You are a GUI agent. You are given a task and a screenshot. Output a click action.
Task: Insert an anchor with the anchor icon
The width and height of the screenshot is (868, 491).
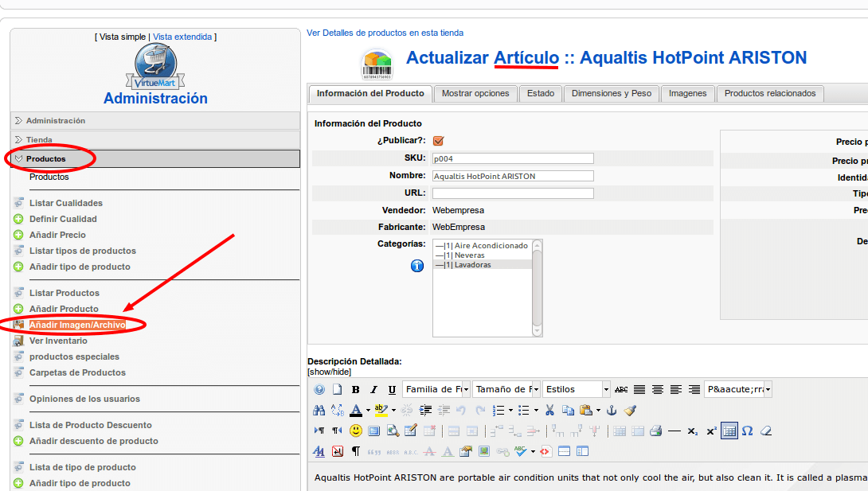pos(612,410)
